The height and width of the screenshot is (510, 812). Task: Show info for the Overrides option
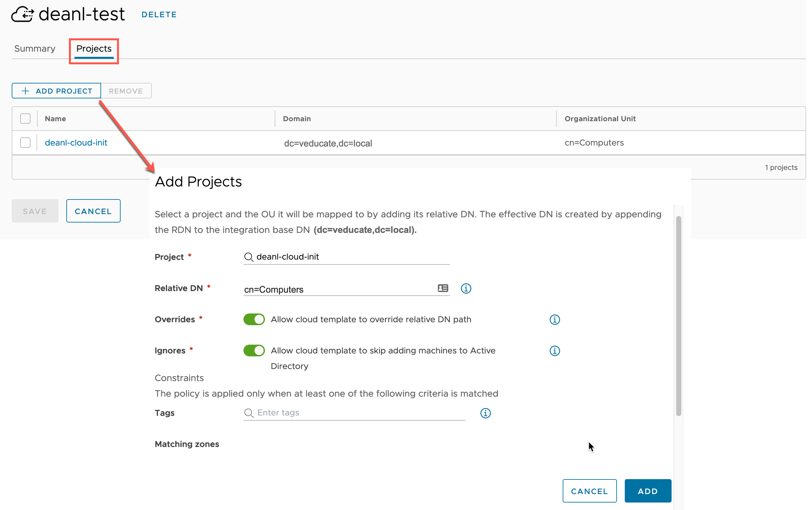tap(555, 320)
